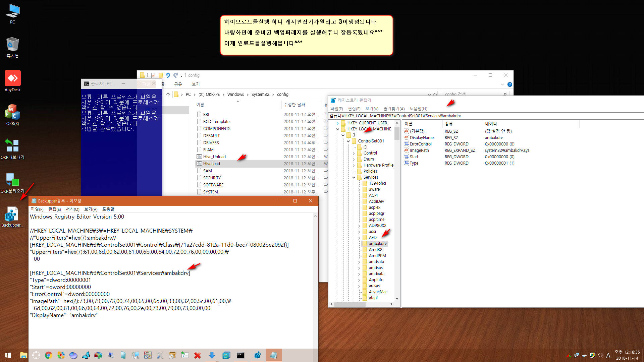
Task: Click the Explorer help question mark icon
Action: tap(509, 84)
